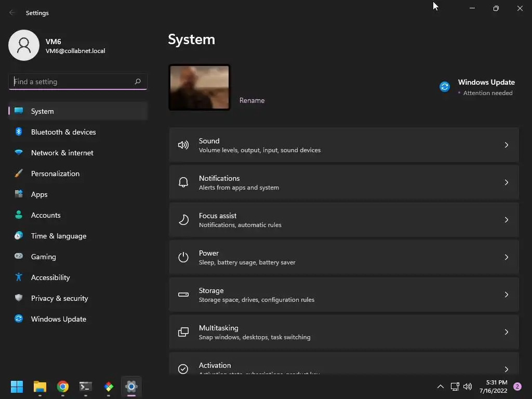Click the Privacy & security shield icon

(19, 298)
